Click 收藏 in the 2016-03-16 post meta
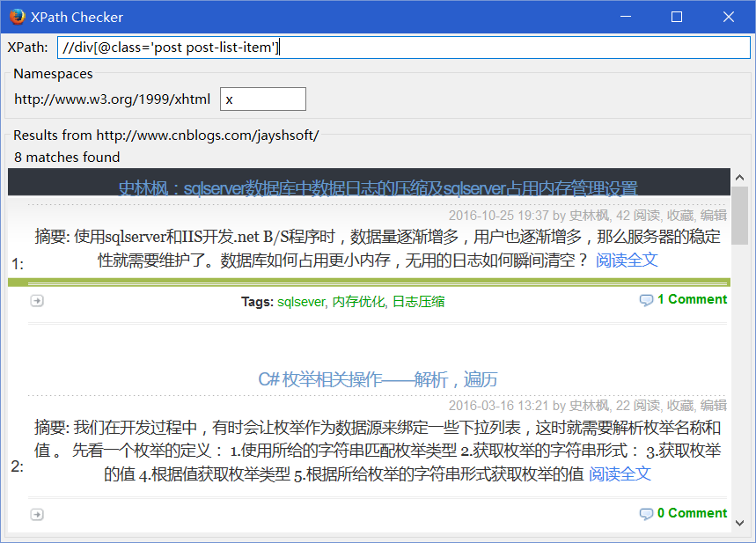Image resolution: width=756 pixels, height=543 pixels. click(x=679, y=406)
